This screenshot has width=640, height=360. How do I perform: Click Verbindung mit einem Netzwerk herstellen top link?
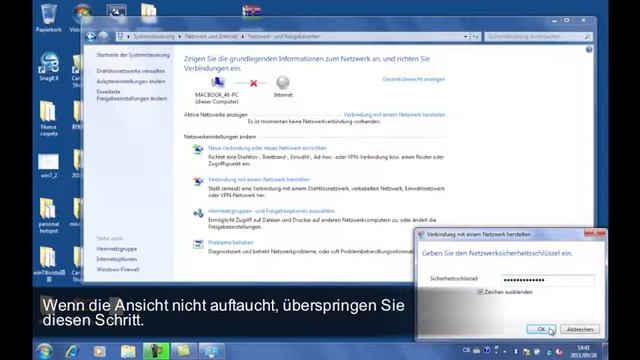pos(394,115)
